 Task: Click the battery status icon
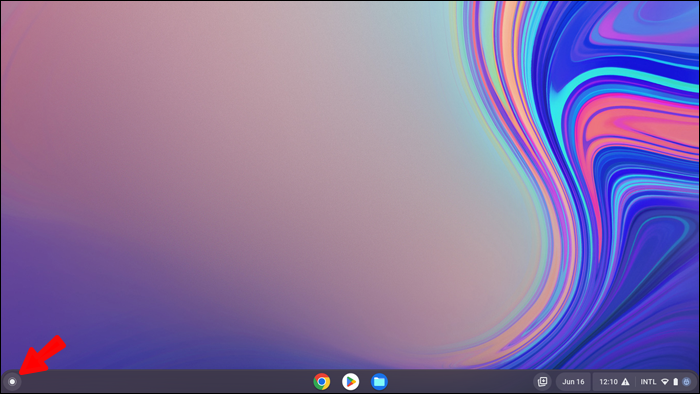[675, 382]
